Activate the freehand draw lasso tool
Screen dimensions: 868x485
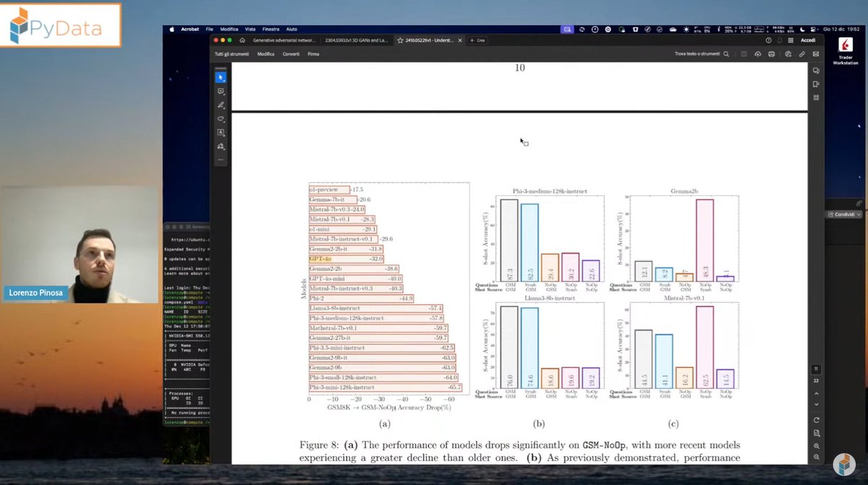tap(221, 119)
